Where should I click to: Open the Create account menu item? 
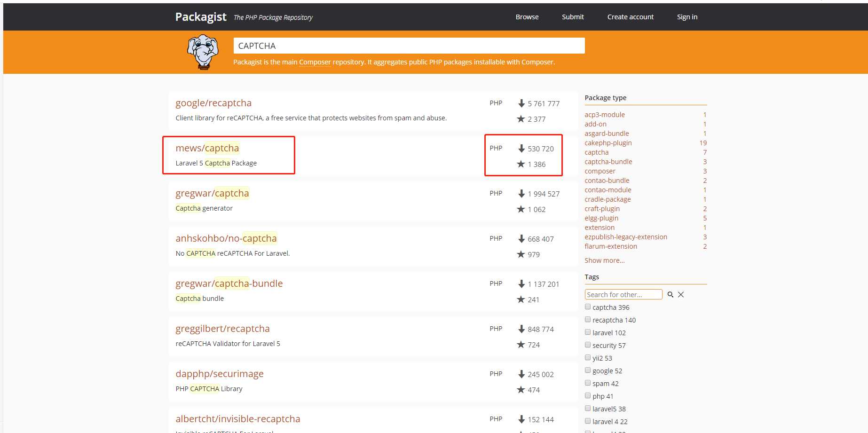(631, 17)
